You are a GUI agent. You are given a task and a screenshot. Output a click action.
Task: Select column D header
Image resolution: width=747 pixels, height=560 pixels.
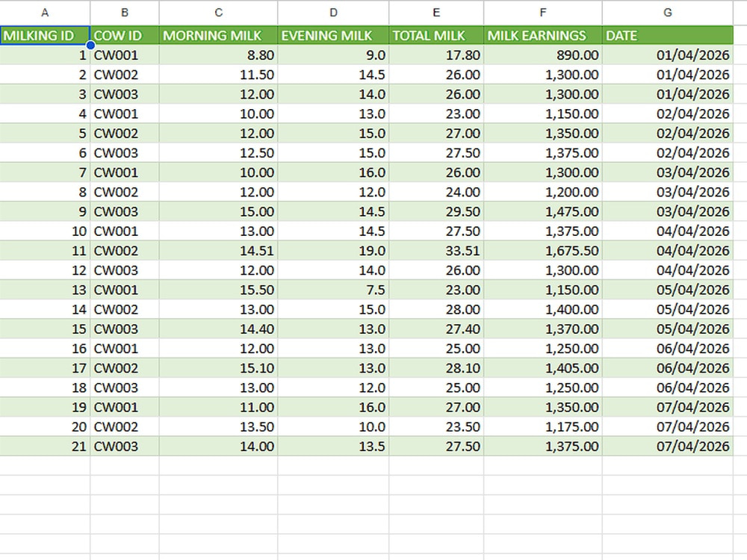pyautogui.click(x=333, y=13)
